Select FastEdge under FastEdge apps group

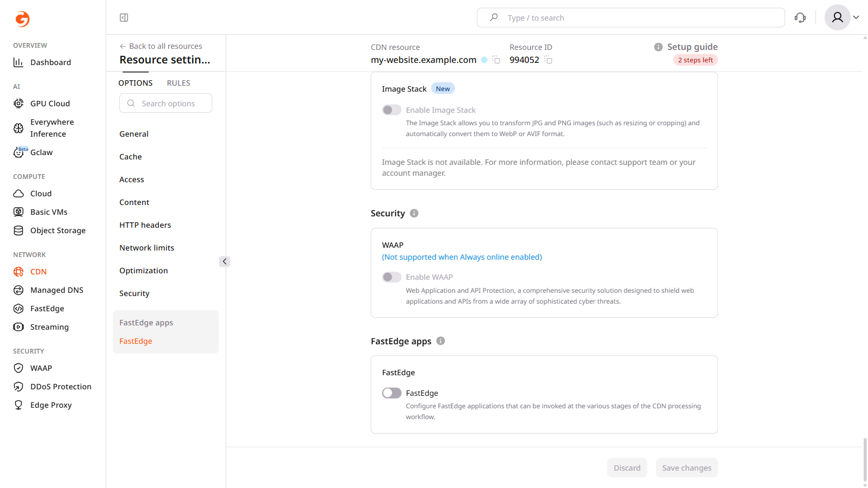(x=136, y=341)
